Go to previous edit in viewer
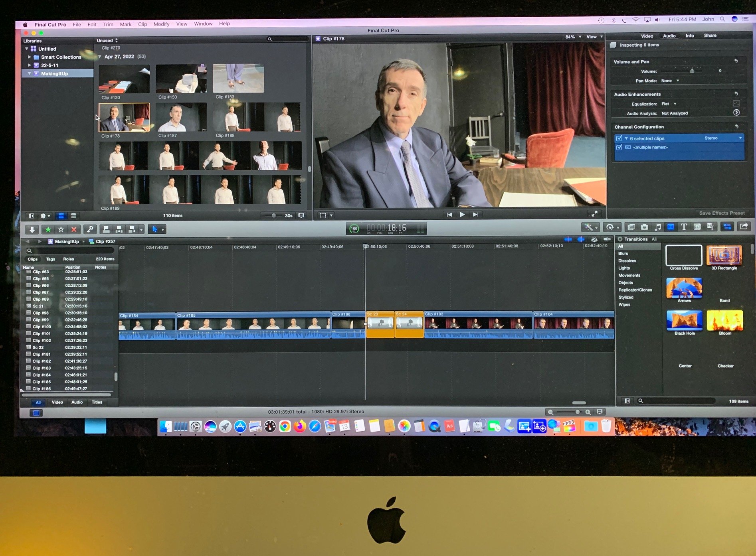This screenshot has width=756, height=556. [x=449, y=215]
